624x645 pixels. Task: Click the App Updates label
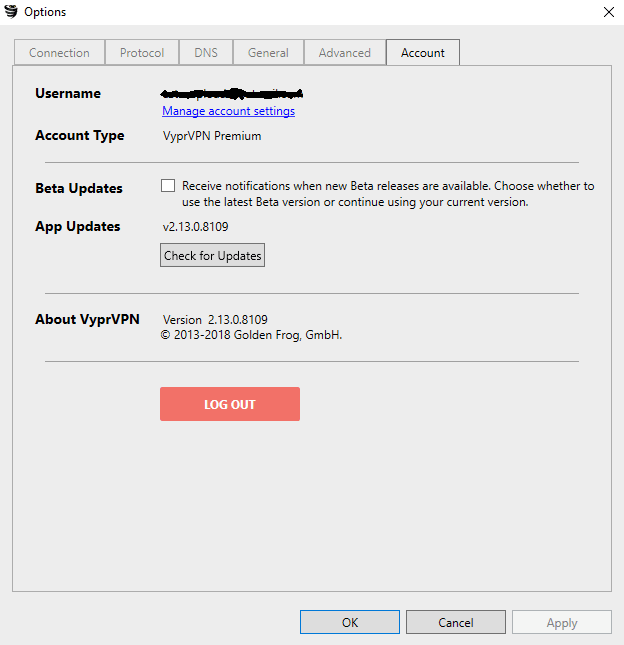(78, 227)
